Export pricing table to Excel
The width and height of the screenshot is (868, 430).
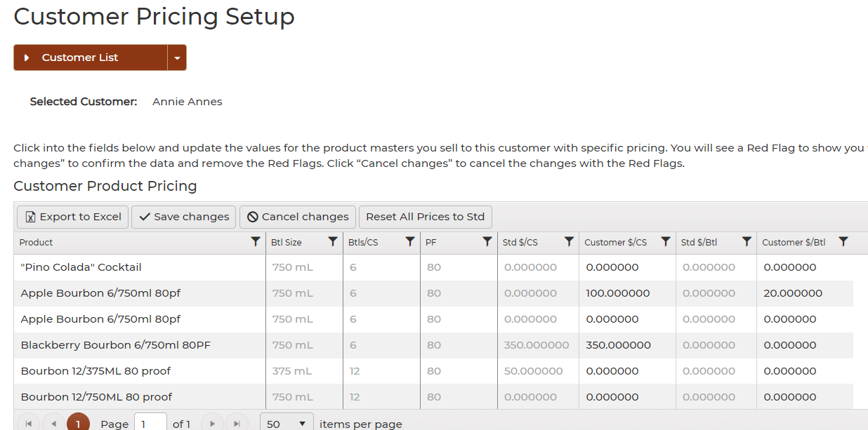point(73,217)
